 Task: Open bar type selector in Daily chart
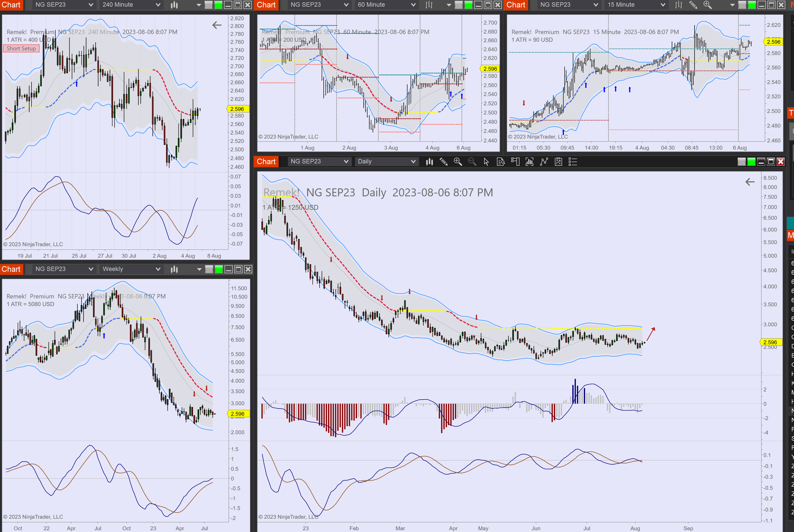click(429, 162)
